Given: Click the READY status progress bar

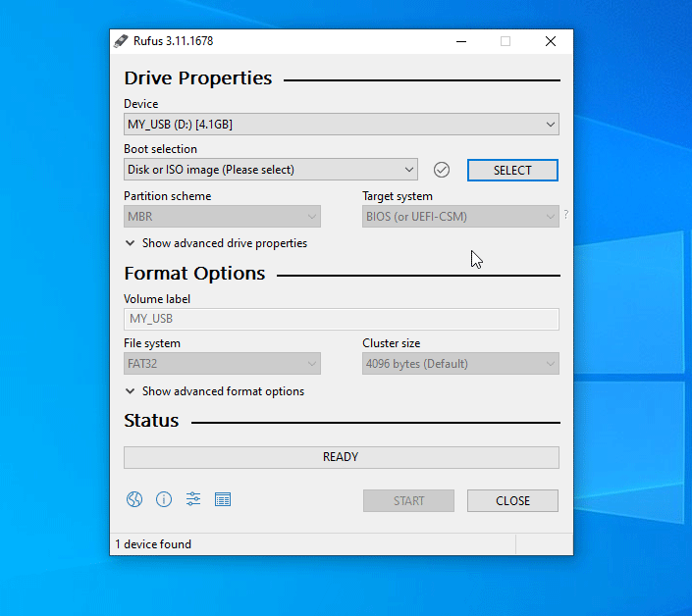Looking at the screenshot, I should (342, 457).
